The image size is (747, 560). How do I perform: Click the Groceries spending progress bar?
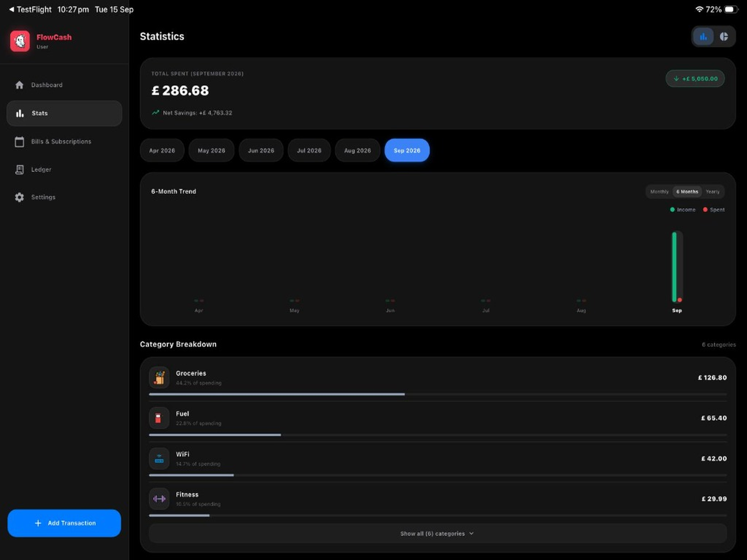[438, 394]
